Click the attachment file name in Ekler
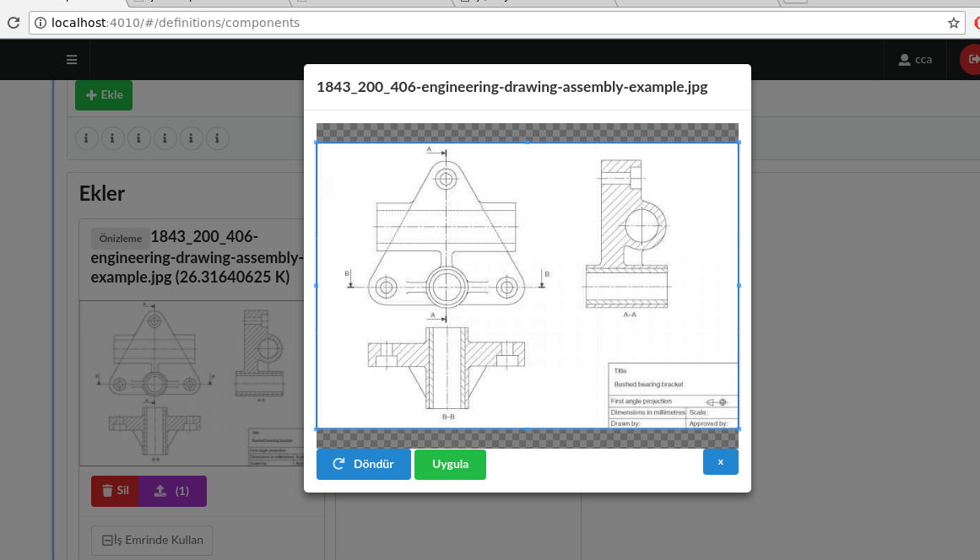This screenshot has width=980, height=560. 197,256
